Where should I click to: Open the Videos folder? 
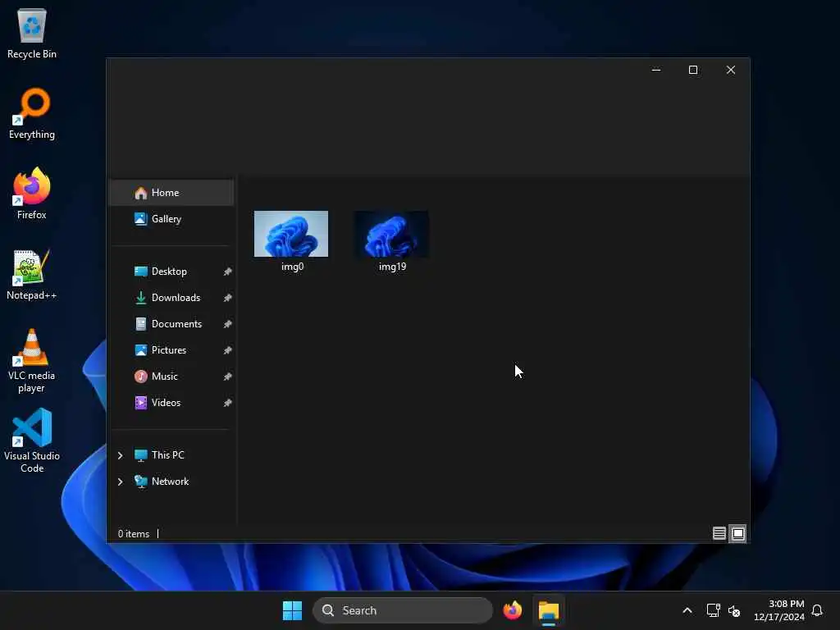[171, 403]
